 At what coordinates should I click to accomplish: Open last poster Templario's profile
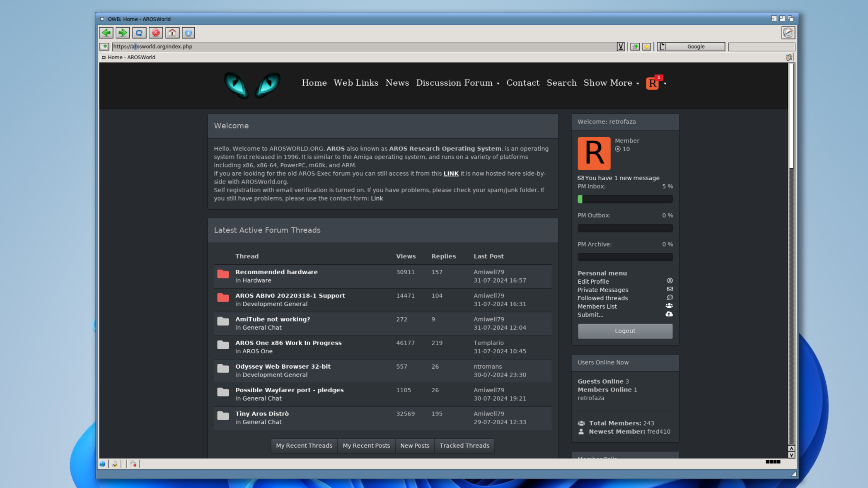488,343
